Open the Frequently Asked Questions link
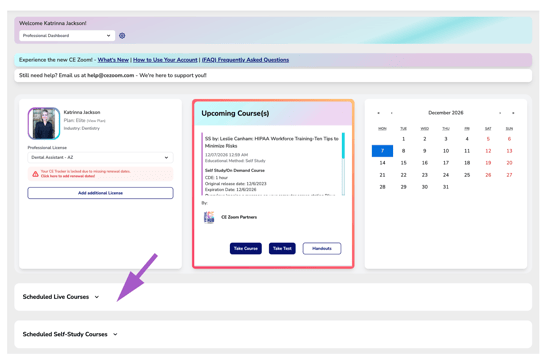546x360 pixels. [245, 60]
